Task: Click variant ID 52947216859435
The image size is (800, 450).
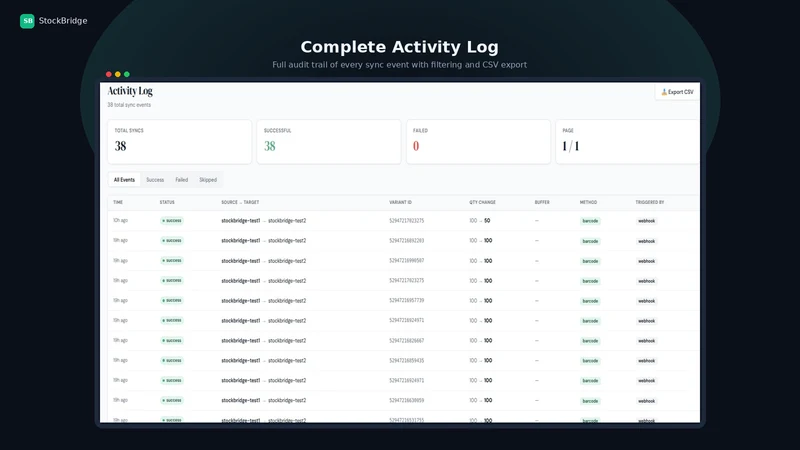Action: point(407,361)
